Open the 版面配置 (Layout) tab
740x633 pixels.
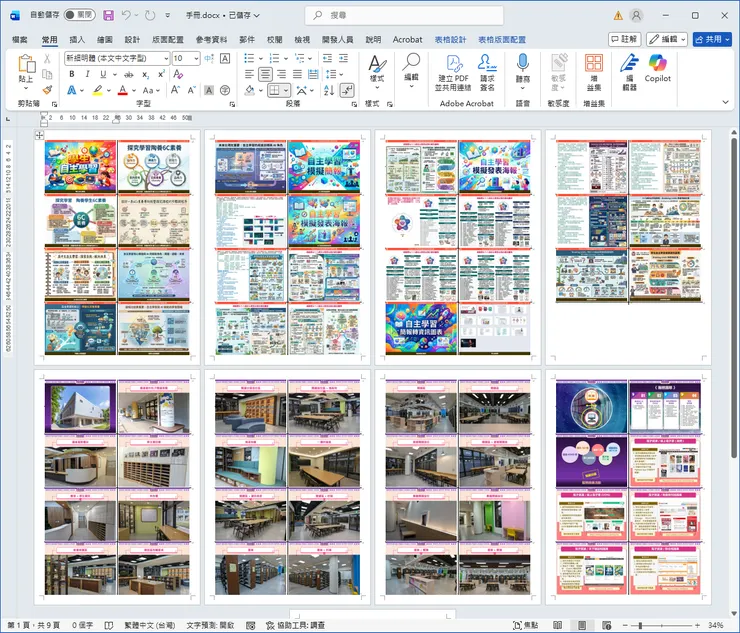[x=168, y=40]
